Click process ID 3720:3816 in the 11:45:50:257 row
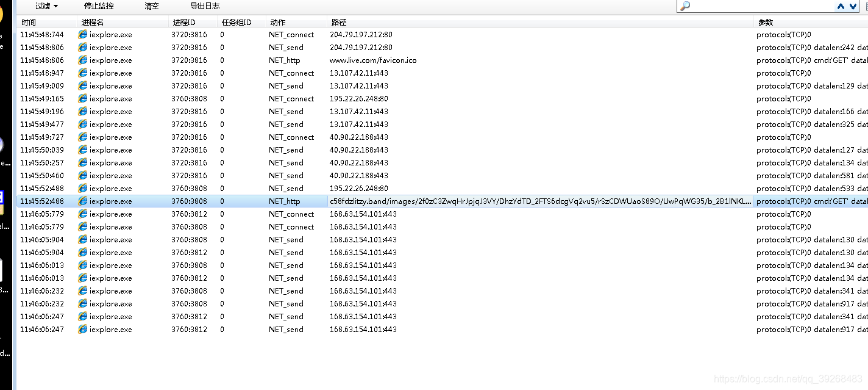 point(189,163)
